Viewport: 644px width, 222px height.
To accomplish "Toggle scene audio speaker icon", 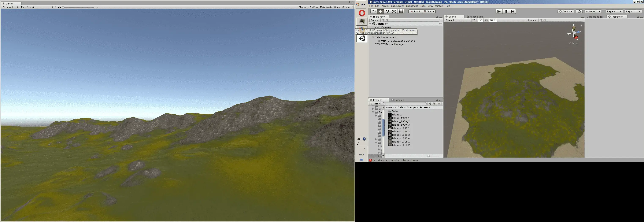I will coord(486,20).
